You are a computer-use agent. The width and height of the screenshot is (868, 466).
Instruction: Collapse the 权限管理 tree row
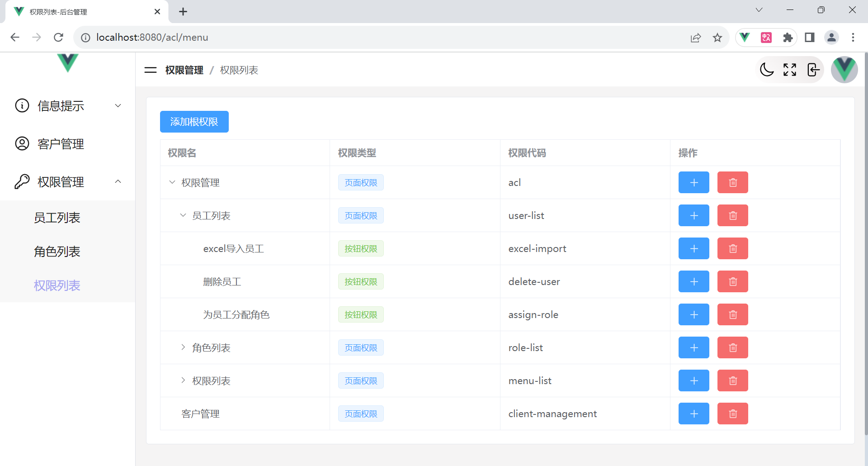(172, 182)
